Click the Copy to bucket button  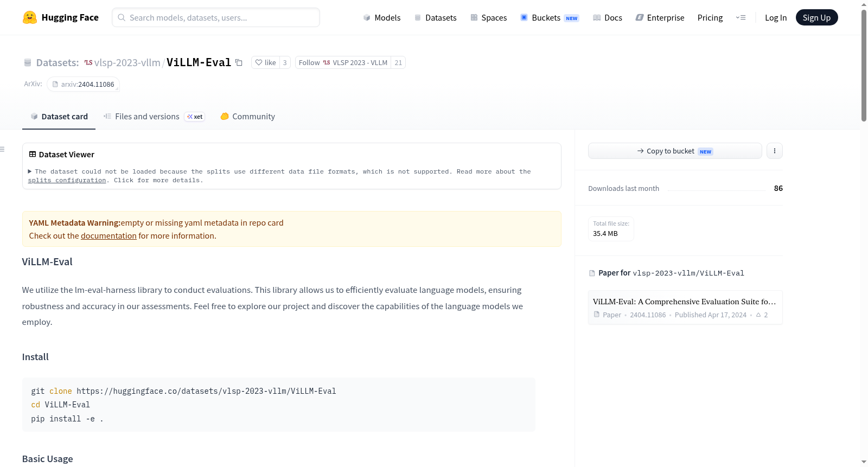675,151
